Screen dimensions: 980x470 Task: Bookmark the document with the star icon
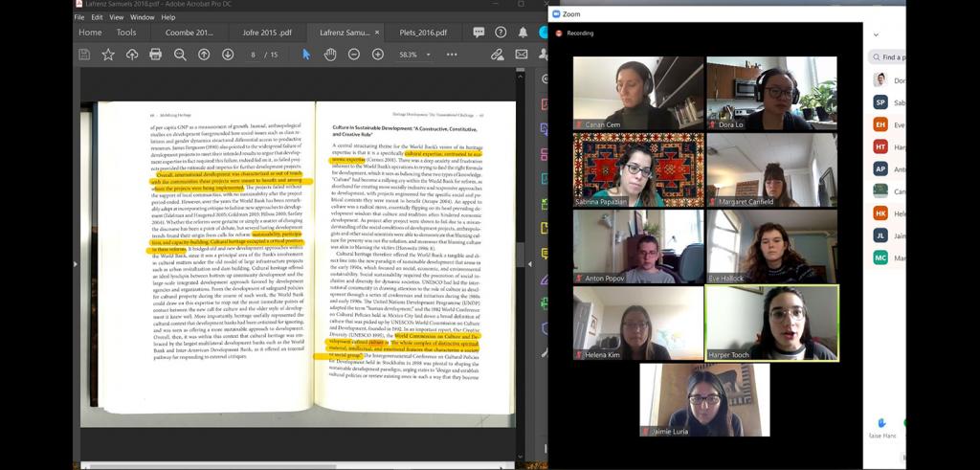108,55
